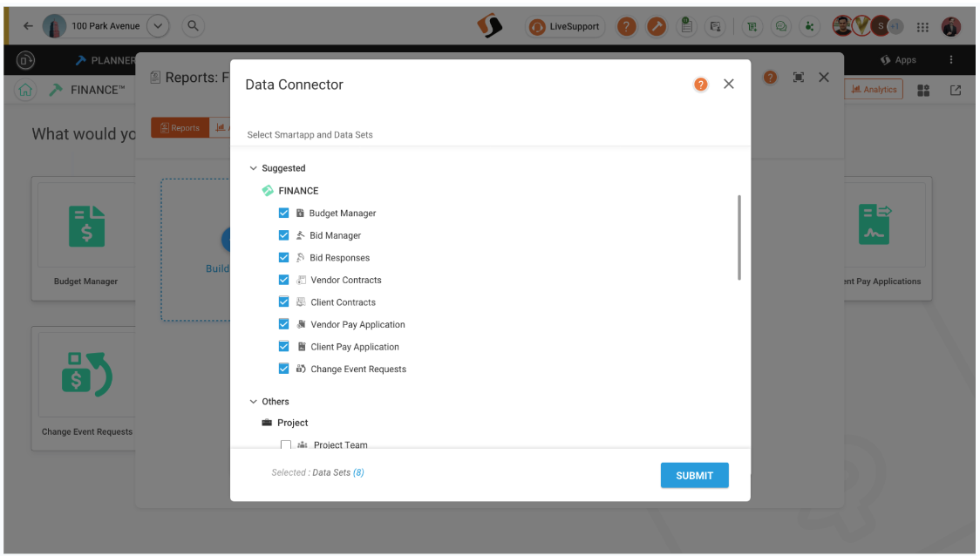The image size is (980, 556).
Task: Click the Vendor Contracts row icon
Action: pos(302,280)
